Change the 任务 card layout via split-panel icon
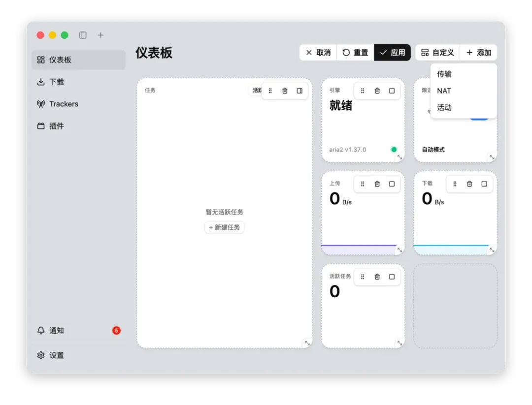The image size is (532, 405). coord(299,91)
